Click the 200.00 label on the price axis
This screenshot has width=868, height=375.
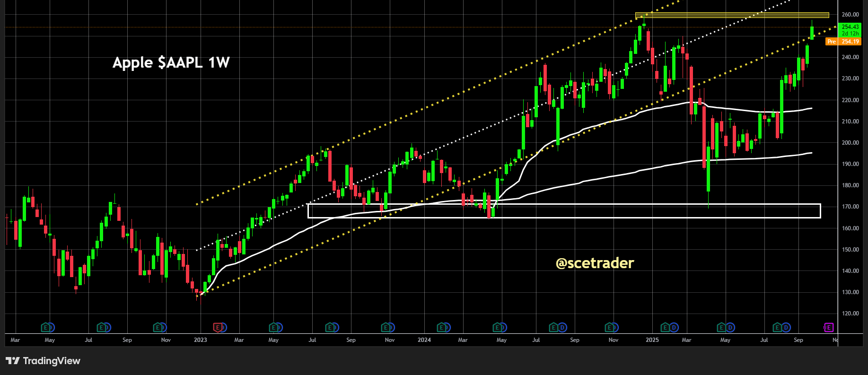click(x=850, y=143)
